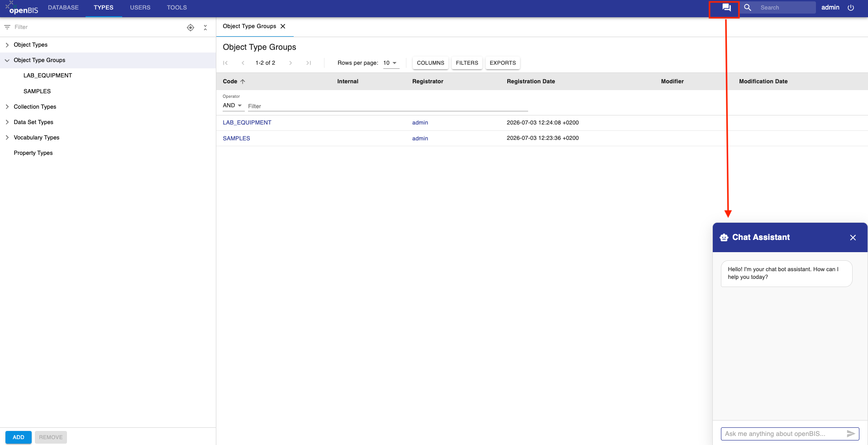
Task: Click the COLUMNS button
Action: point(430,63)
